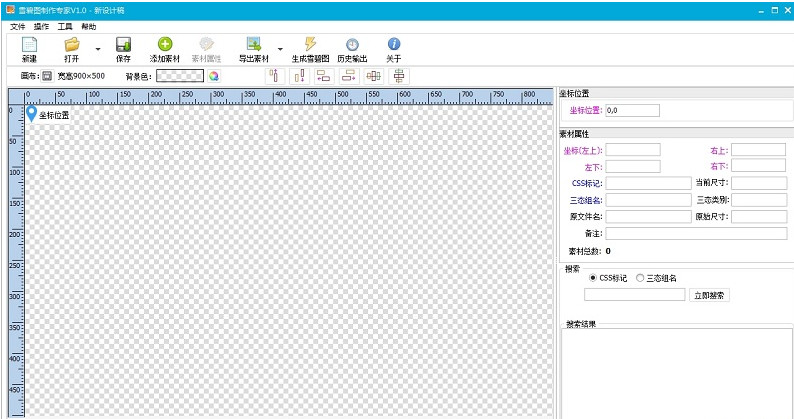Open the background color picker wheel
The image size is (794, 419).
pos(213,76)
